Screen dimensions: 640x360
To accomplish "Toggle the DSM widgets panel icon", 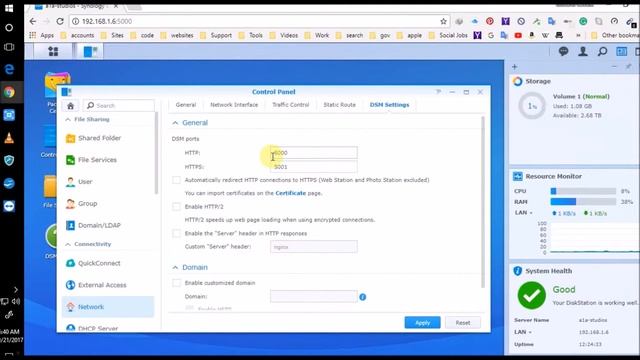I will coord(622,51).
